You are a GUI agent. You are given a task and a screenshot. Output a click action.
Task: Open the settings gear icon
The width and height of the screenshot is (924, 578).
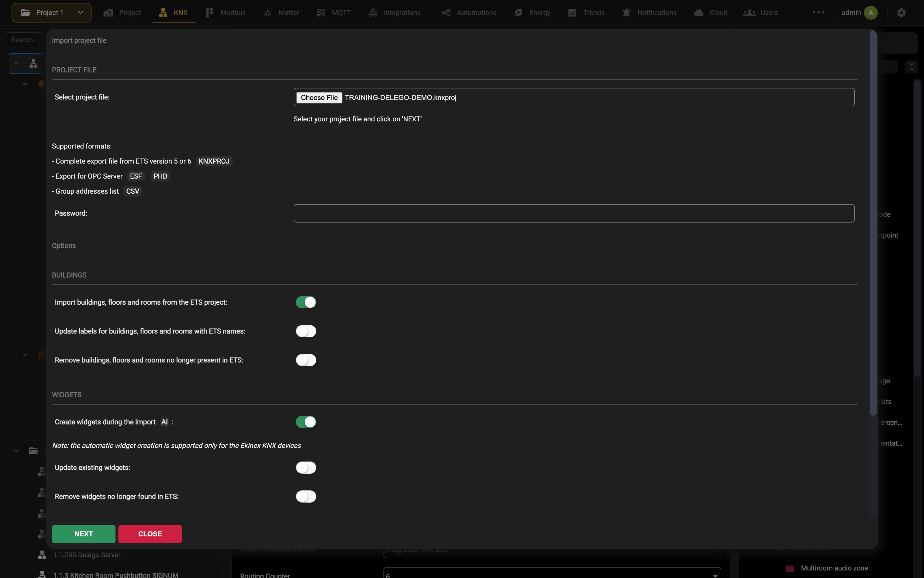point(901,13)
